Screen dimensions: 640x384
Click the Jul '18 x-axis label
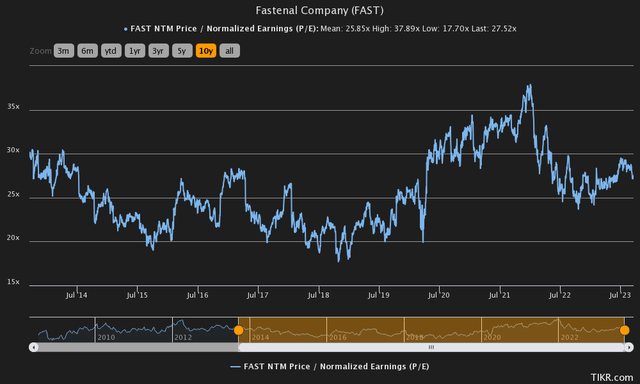click(318, 295)
